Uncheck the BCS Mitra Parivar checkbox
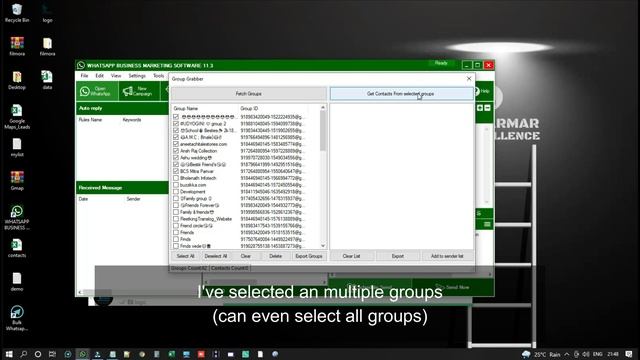This screenshot has width=640, height=360. click(176, 171)
